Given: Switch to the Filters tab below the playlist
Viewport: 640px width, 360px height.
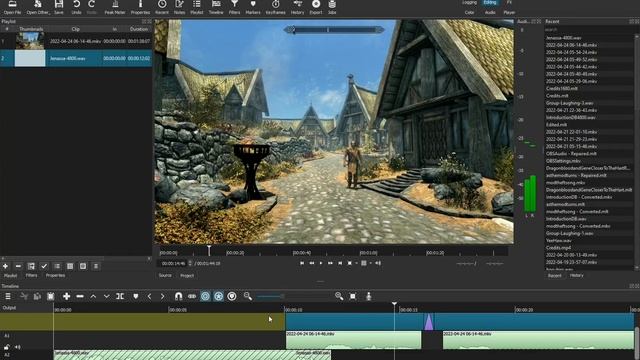Looking at the screenshot, I should click(31, 276).
